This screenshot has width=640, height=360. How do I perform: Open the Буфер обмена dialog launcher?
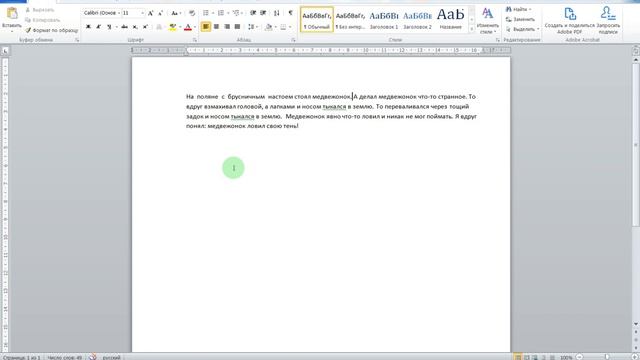(x=77, y=40)
